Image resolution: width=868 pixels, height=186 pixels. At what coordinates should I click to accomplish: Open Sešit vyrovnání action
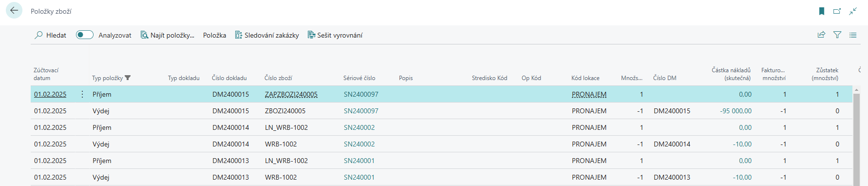coord(335,35)
